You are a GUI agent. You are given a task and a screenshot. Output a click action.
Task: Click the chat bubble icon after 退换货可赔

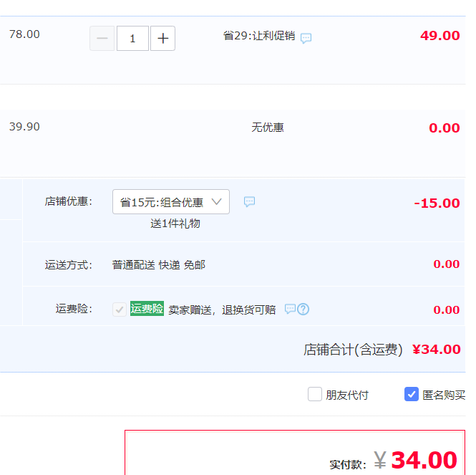[x=290, y=310]
